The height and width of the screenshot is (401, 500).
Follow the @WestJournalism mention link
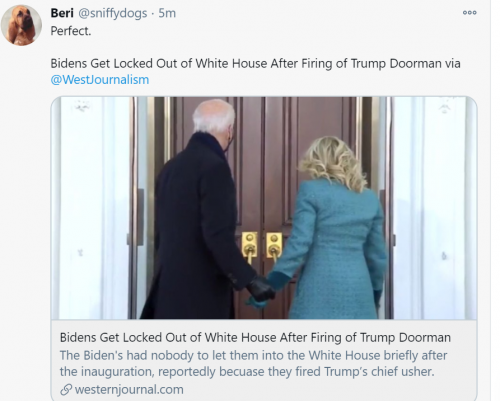pos(100,80)
